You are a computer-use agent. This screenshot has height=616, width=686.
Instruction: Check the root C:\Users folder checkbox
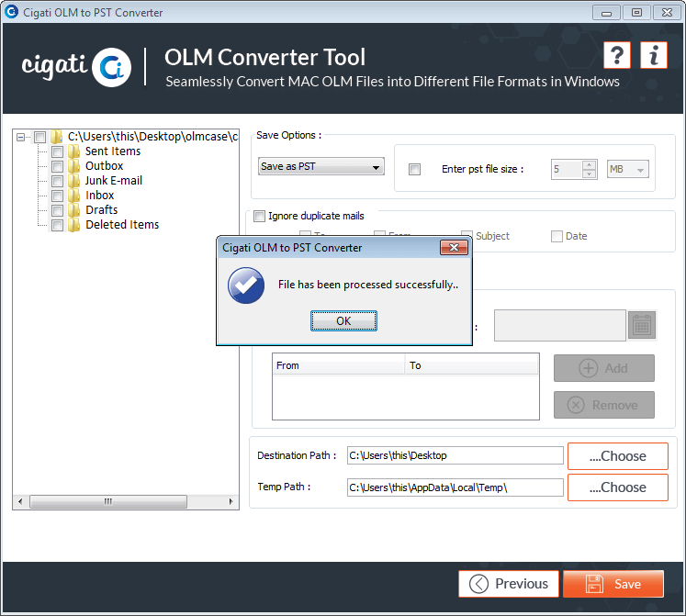click(39, 138)
